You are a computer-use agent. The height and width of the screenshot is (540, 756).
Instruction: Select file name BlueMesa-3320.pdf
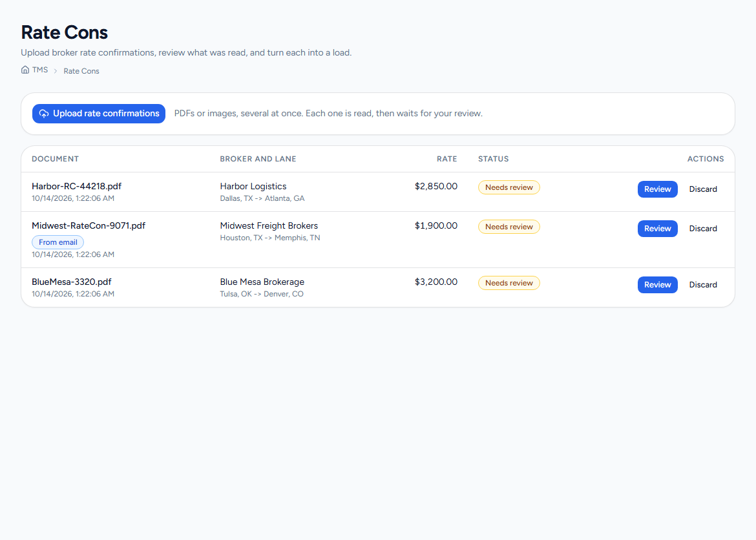[x=72, y=282]
